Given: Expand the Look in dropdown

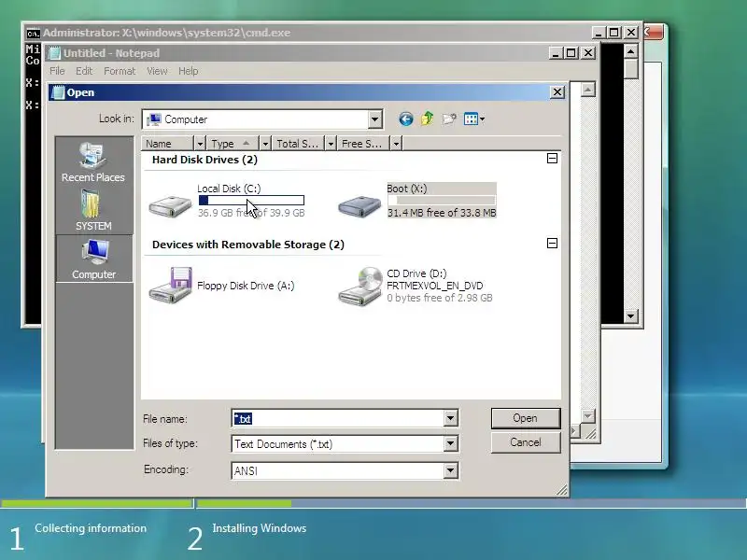Looking at the screenshot, I should click(x=375, y=119).
